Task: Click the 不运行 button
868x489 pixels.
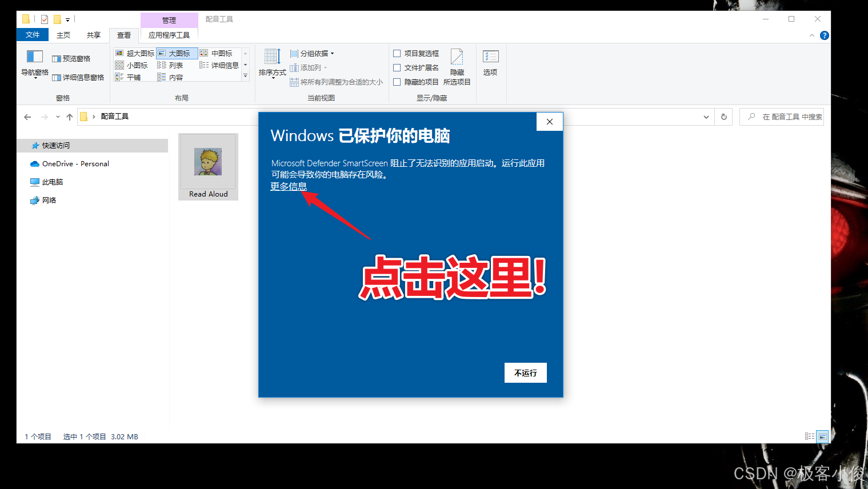Action: (x=526, y=372)
